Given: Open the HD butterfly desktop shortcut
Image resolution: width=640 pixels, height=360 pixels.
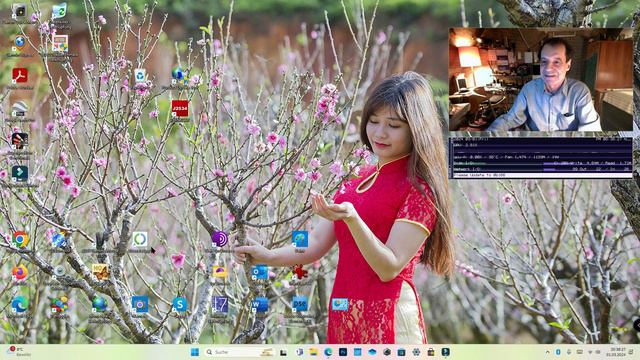Looking at the screenshot, I should [x=100, y=272].
